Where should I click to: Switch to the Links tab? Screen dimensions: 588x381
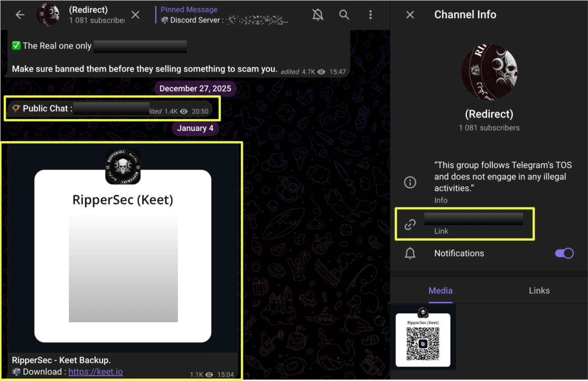click(539, 291)
